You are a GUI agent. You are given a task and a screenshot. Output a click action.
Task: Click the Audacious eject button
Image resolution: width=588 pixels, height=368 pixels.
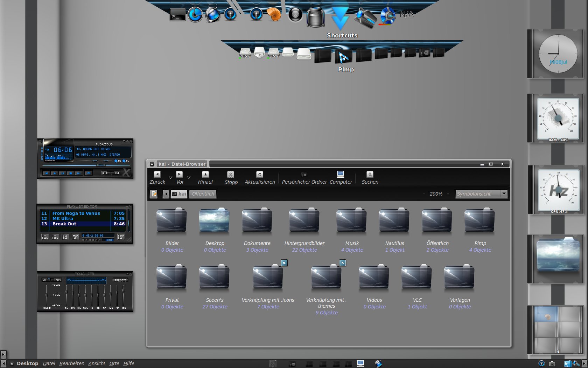(x=89, y=173)
